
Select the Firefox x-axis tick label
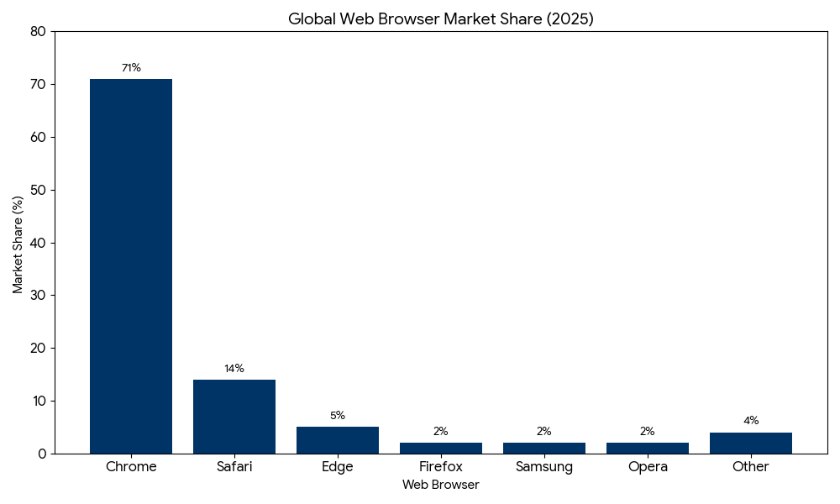point(441,467)
